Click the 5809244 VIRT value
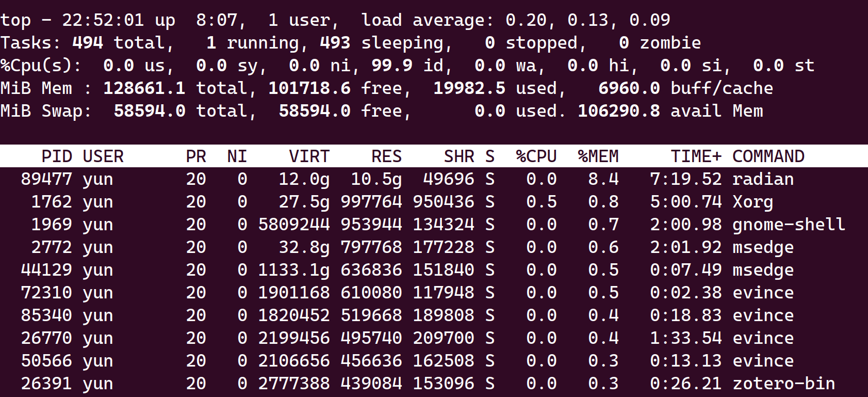Viewport: 868px width, 397px height. (x=294, y=225)
